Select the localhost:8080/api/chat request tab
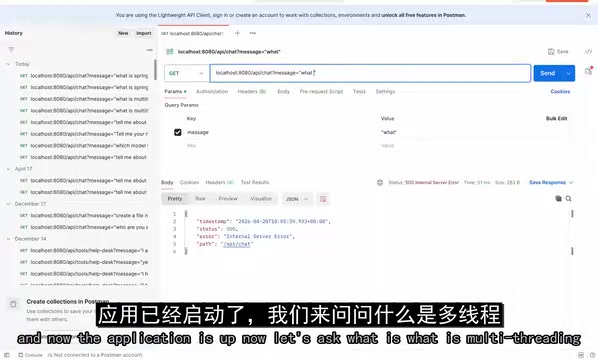 point(193,34)
